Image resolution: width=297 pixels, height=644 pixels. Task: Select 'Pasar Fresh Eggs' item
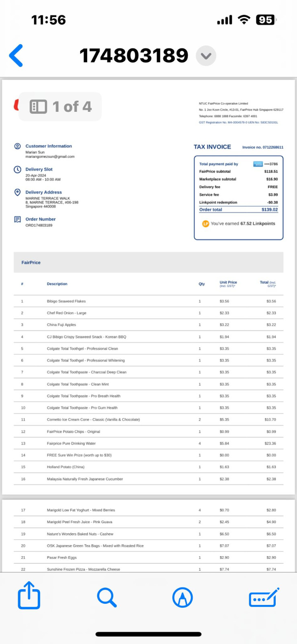point(61,557)
